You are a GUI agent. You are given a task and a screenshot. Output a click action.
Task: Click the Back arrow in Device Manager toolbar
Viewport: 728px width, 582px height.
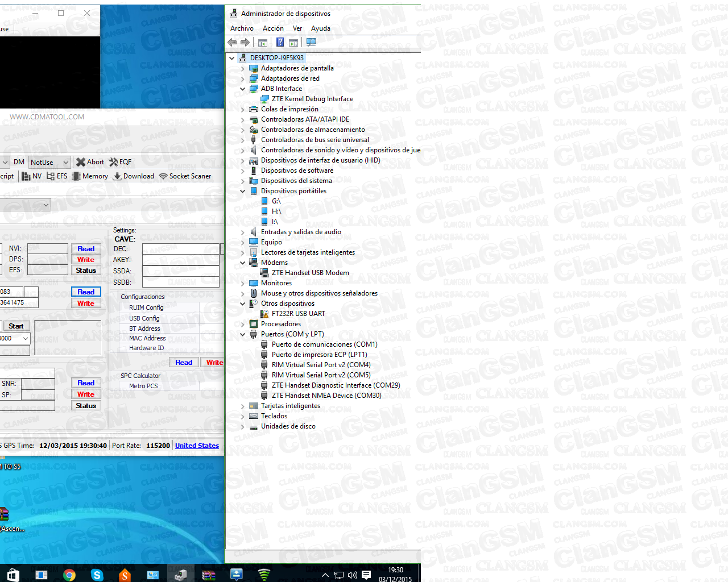(232, 43)
